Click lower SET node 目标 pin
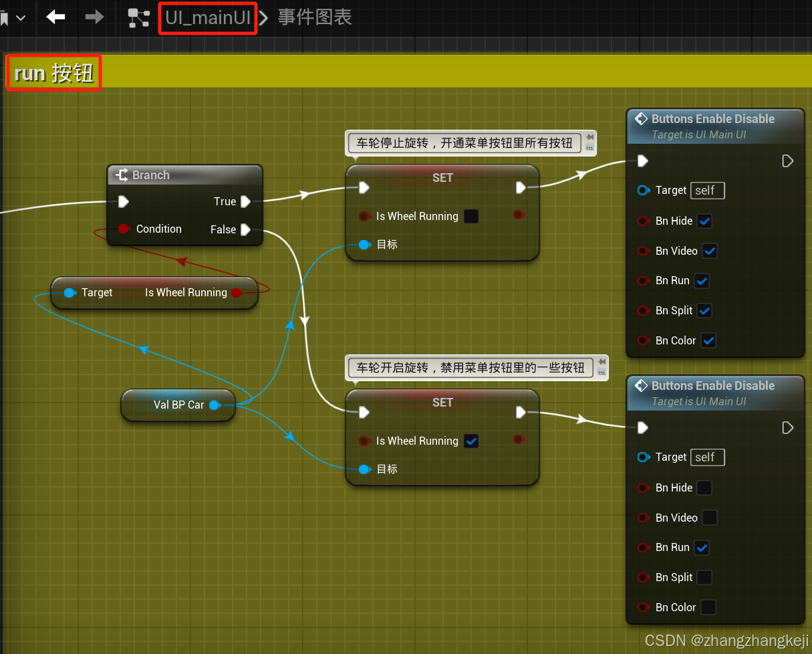812x654 pixels. click(364, 469)
